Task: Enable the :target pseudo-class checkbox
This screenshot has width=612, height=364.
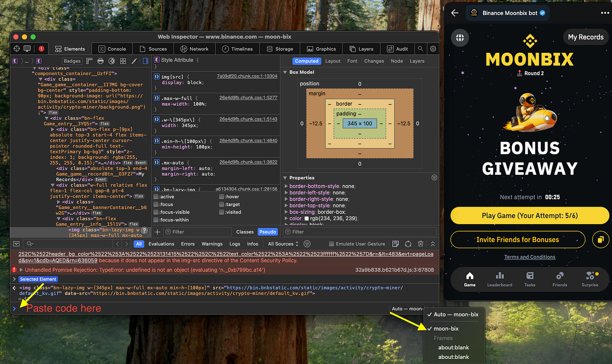Action: pyautogui.click(x=222, y=204)
